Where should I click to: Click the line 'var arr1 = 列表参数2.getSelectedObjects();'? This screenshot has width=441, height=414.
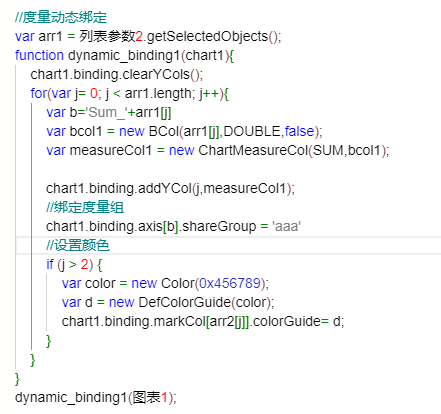pos(148,36)
